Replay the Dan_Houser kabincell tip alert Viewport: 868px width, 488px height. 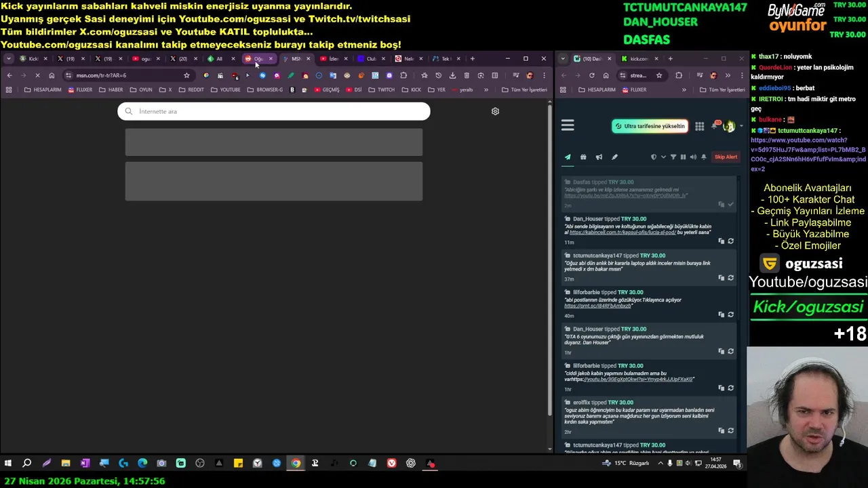pyautogui.click(x=730, y=241)
